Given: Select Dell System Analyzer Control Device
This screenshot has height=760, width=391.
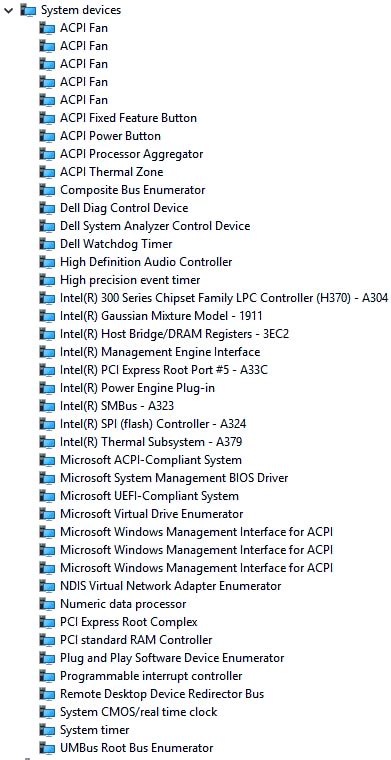Looking at the screenshot, I should tap(155, 225).
